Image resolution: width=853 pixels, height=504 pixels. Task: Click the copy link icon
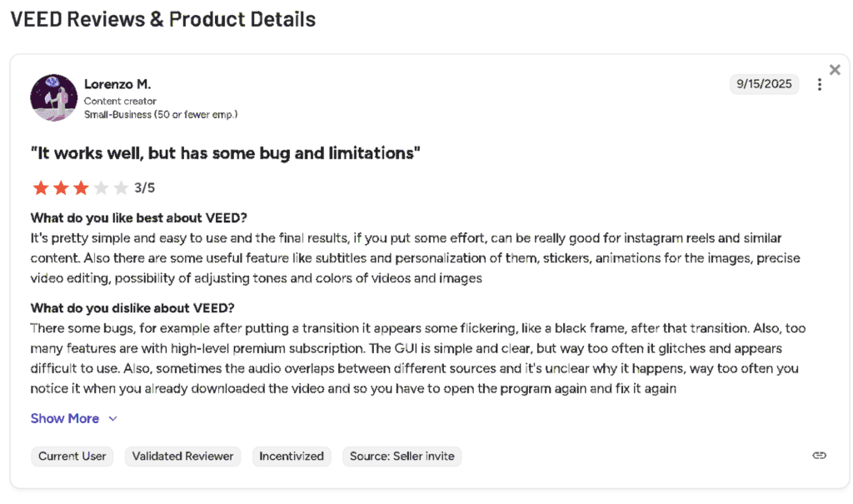pos(819,455)
